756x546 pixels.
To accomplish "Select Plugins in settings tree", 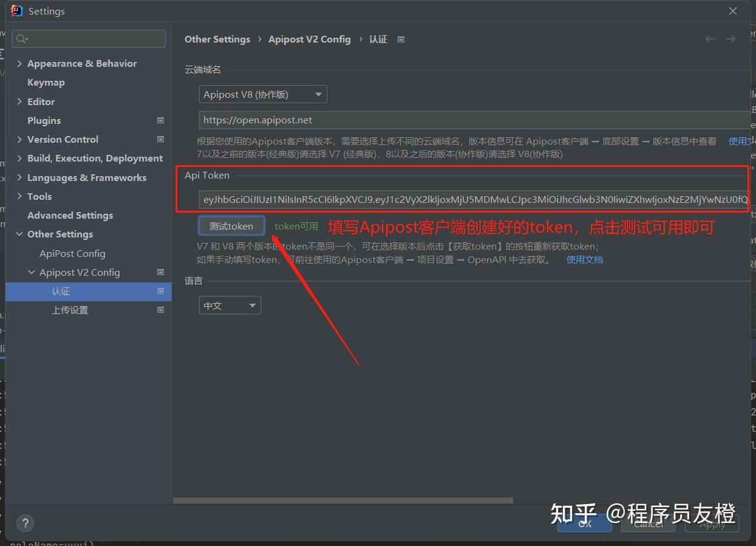I will (x=44, y=120).
